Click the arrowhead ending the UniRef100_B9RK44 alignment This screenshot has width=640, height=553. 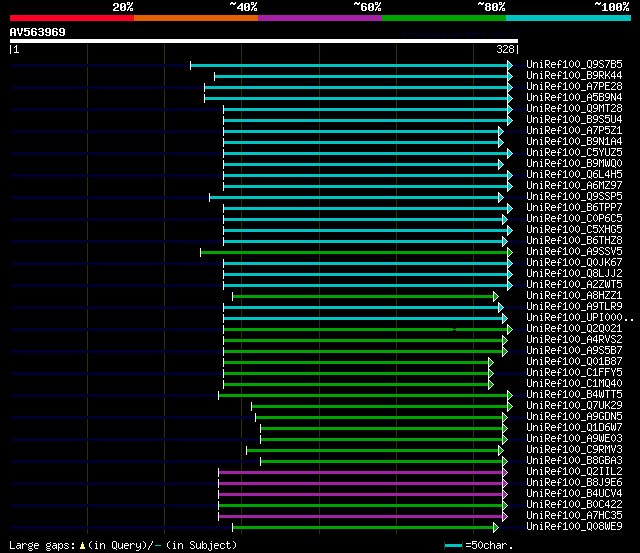[510, 76]
